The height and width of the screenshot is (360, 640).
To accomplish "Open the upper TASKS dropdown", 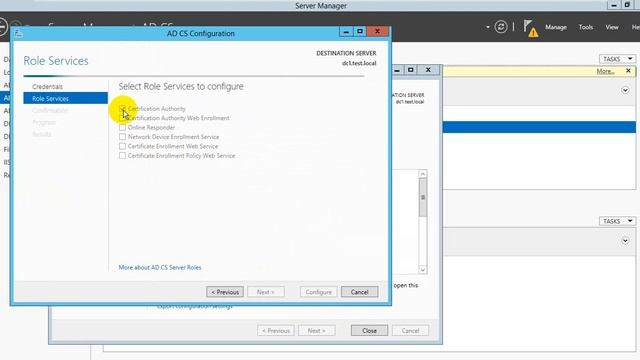I will pos(617,59).
